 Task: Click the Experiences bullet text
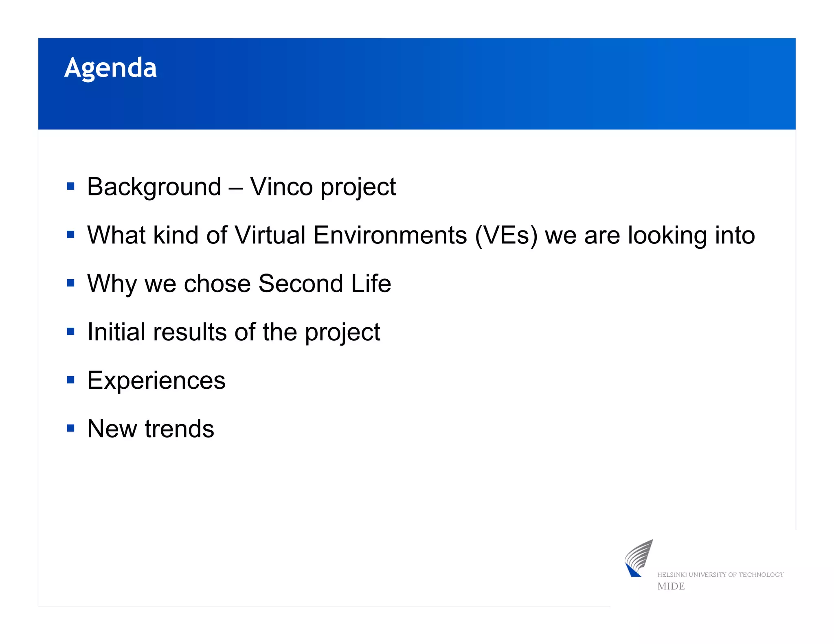click(x=156, y=381)
